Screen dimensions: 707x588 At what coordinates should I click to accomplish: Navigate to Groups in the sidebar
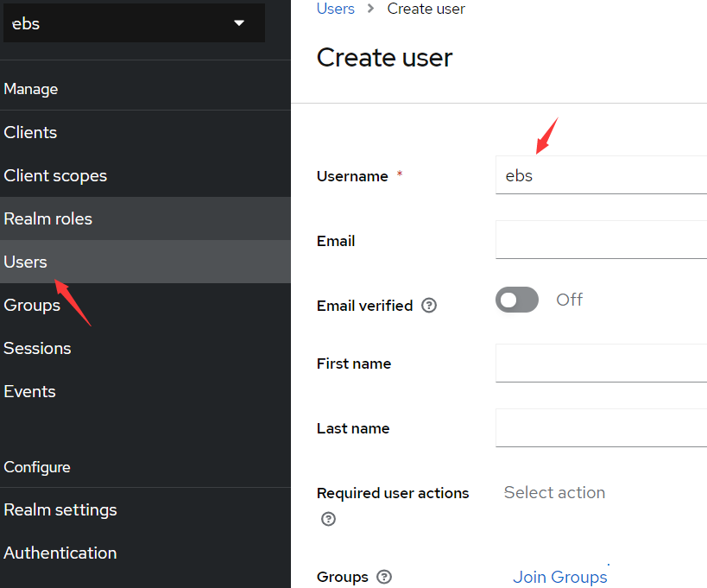coord(145,306)
